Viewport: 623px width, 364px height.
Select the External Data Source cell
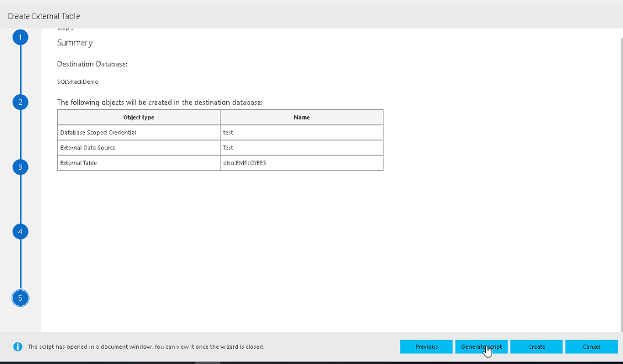tap(138, 148)
